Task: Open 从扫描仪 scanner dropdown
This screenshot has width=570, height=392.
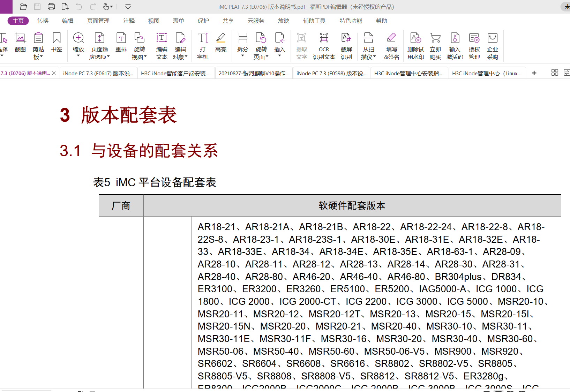Action: 369,46
